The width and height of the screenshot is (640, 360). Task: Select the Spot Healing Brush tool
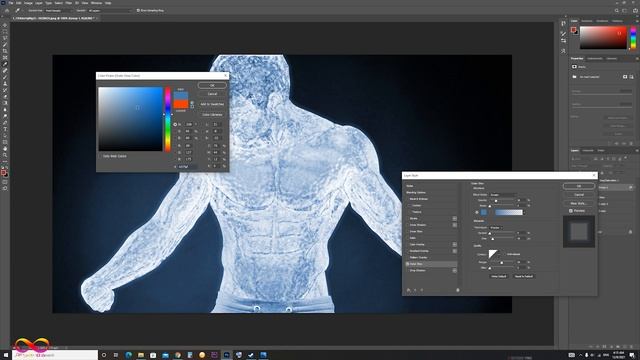[5, 71]
